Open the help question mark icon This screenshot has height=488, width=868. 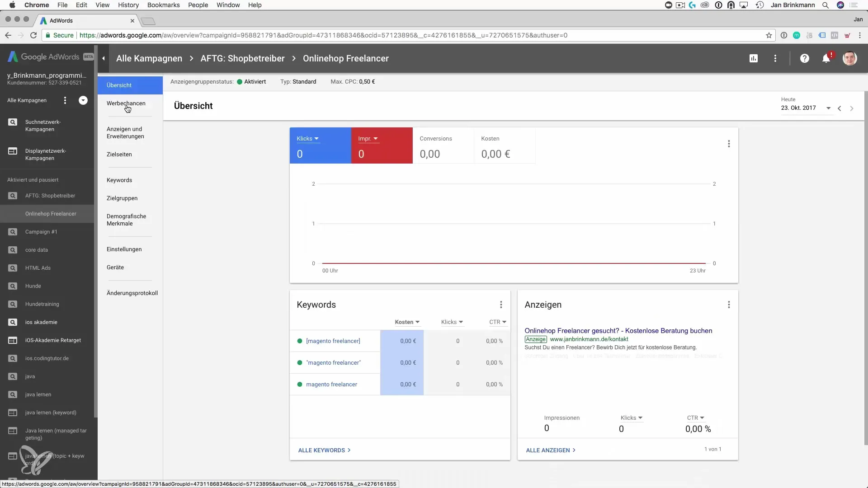(805, 58)
